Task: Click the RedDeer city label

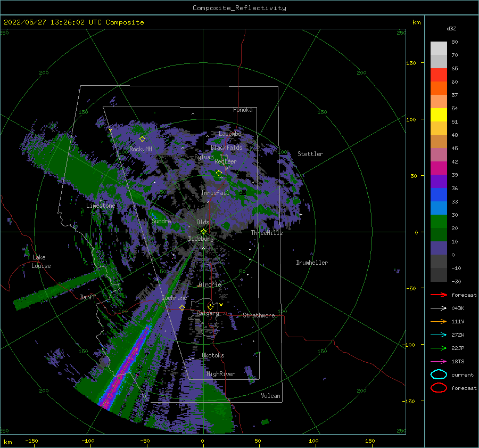Action: point(226,161)
